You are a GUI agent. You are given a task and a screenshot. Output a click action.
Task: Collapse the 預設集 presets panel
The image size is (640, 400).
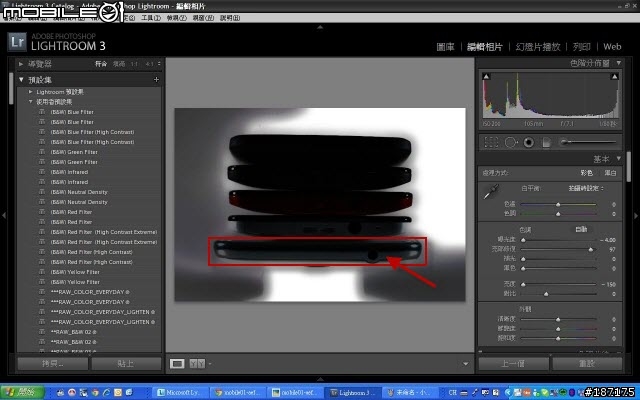click(21, 80)
